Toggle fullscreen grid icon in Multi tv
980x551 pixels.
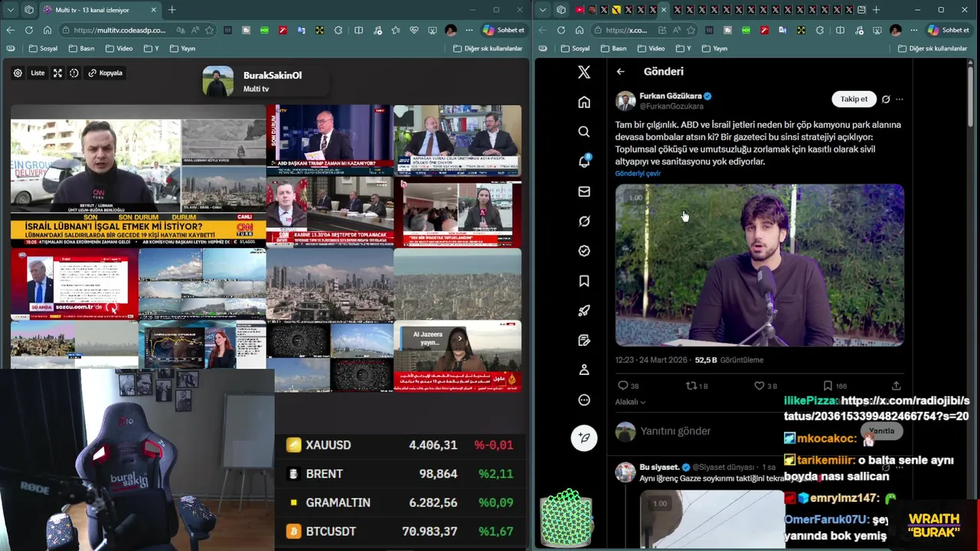click(x=57, y=73)
